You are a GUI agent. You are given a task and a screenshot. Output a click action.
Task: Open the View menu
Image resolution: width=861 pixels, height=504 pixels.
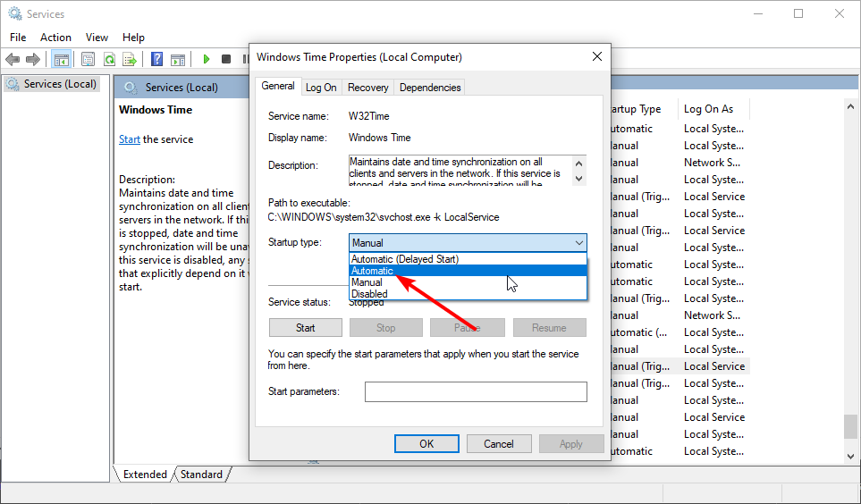pos(97,38)
